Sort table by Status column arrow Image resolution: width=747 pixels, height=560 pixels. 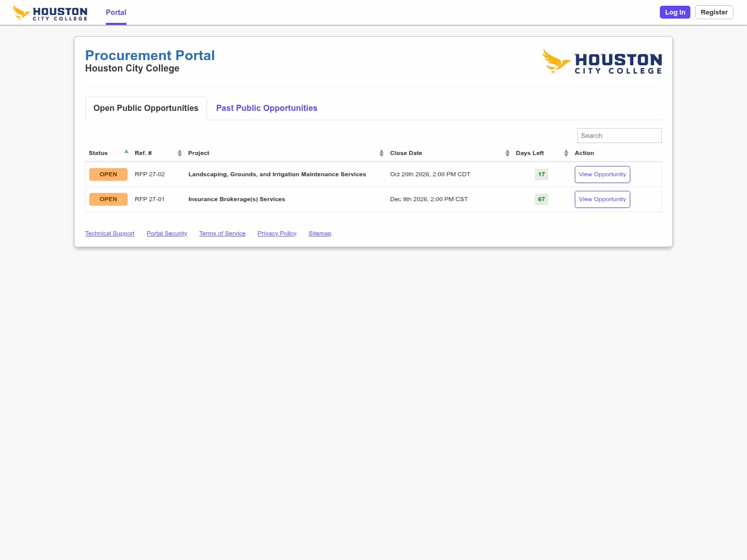pos(126,152)
